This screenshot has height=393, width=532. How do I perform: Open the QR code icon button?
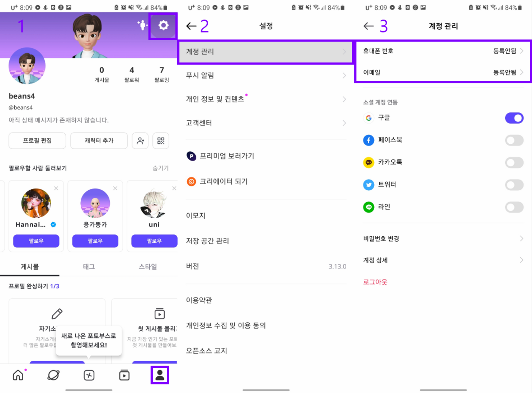click(161, 141)
